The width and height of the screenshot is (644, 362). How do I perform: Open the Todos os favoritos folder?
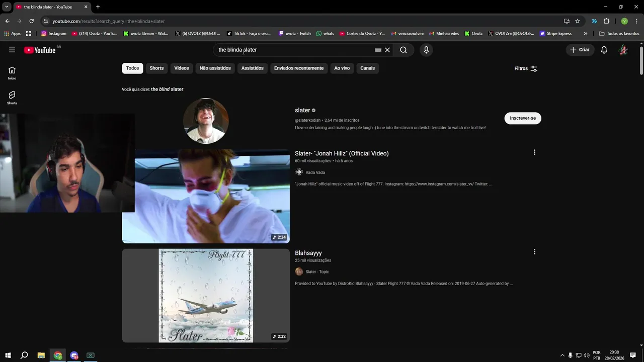pos(619,34)
